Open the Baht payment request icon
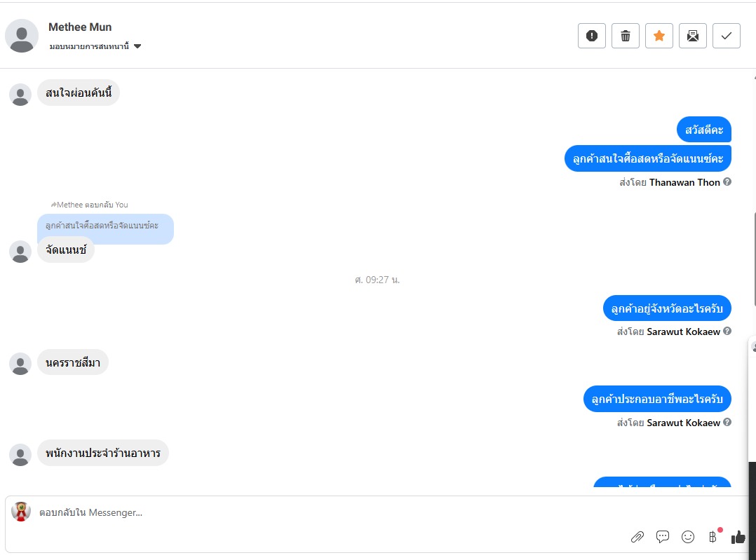 (713, 537)
